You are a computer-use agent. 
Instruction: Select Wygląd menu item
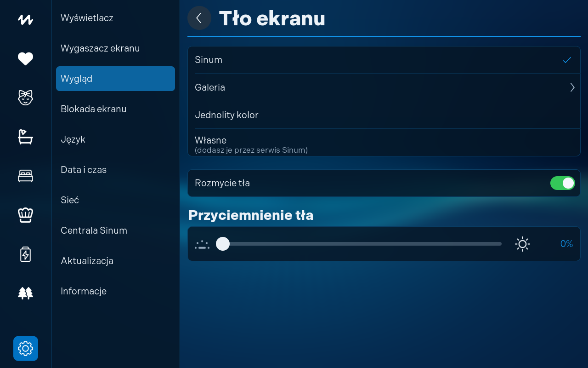[x=115, y=79]
